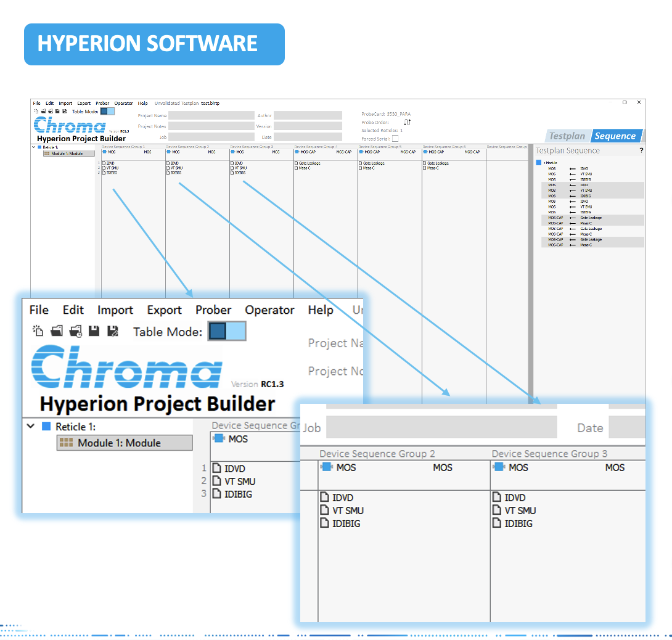Screen dimensions: 672x640
Task: Click the Save floppy disk icon in the enlarged toolbar
Action: [94, 331]
